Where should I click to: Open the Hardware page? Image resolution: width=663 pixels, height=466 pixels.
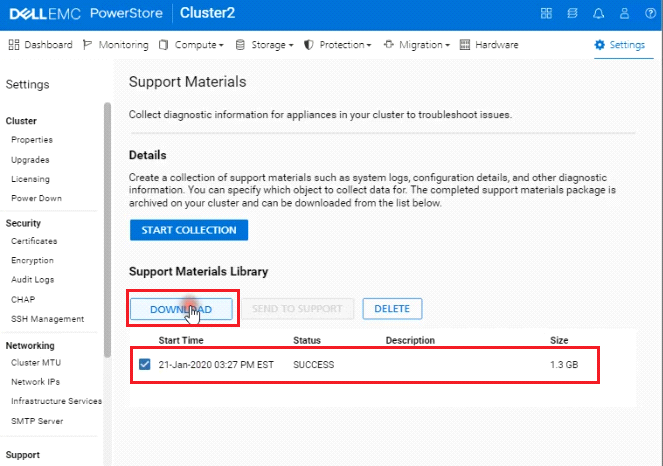[489, 45]
